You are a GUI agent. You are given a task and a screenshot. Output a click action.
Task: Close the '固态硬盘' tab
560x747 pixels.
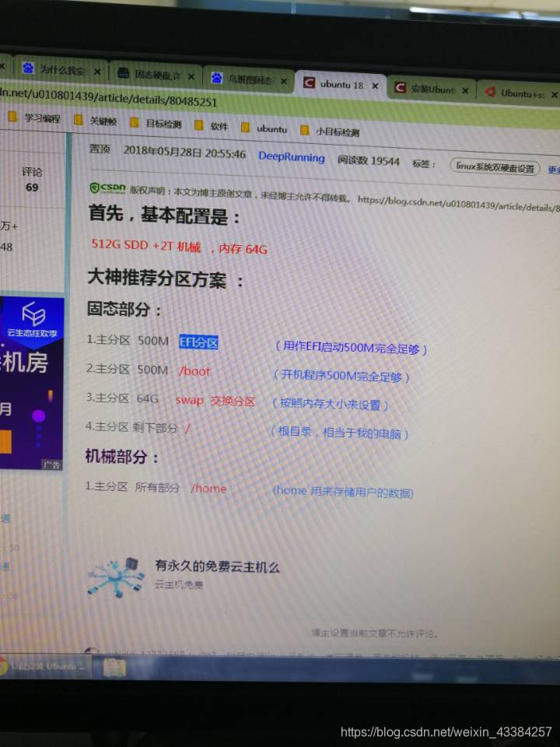(x=191, y=77)
